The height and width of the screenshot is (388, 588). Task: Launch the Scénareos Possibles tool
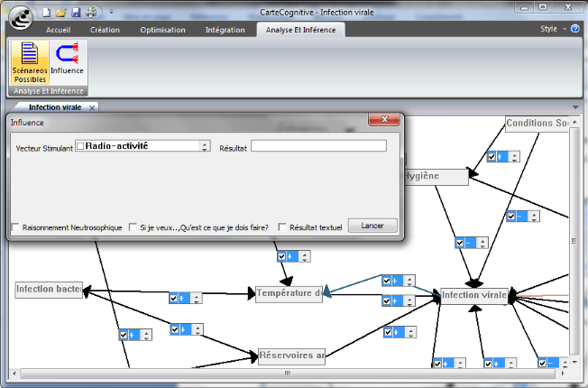(x=30, y=62)
